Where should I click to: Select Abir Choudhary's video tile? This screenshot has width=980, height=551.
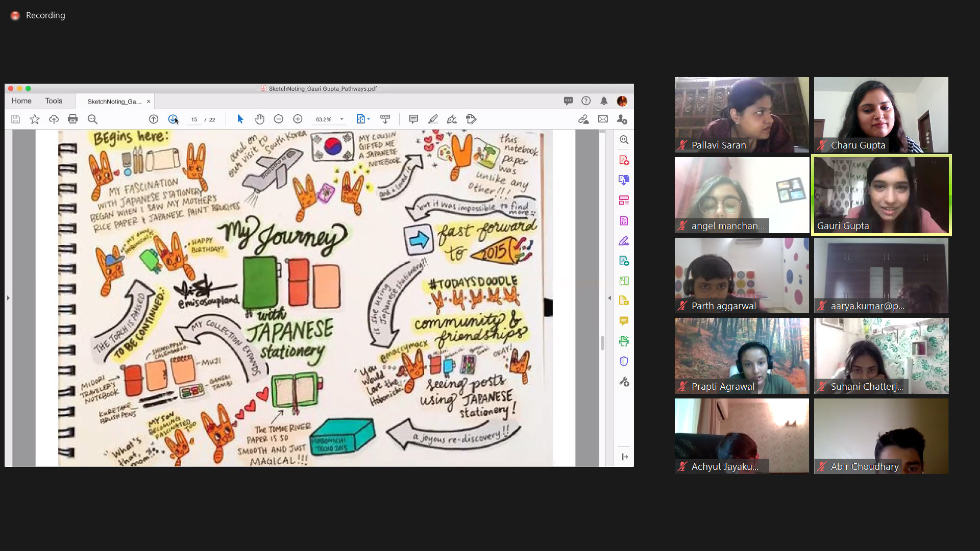pos(881,436)
